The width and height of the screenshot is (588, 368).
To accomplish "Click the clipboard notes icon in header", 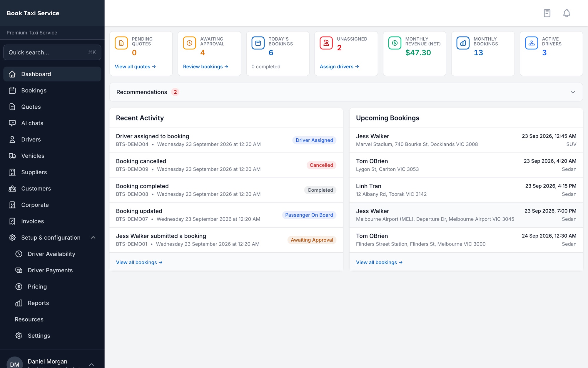I will [x=547, y=13].
